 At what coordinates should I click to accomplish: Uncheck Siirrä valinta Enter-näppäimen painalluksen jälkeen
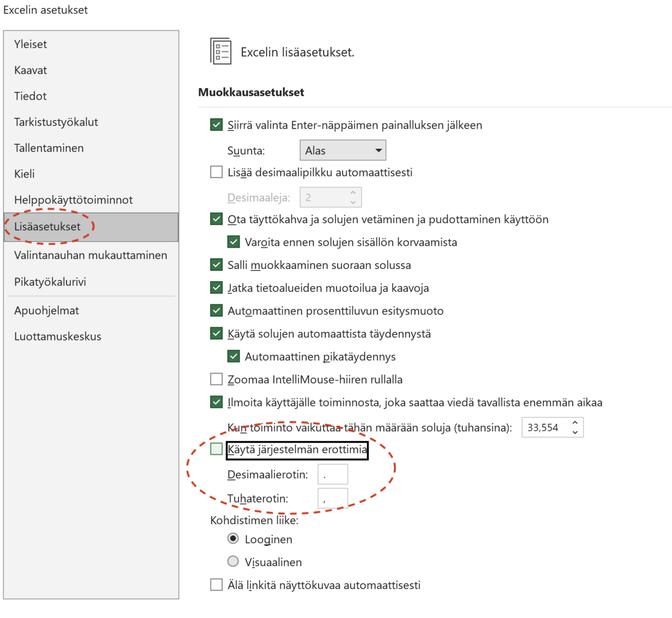point(216,124)
